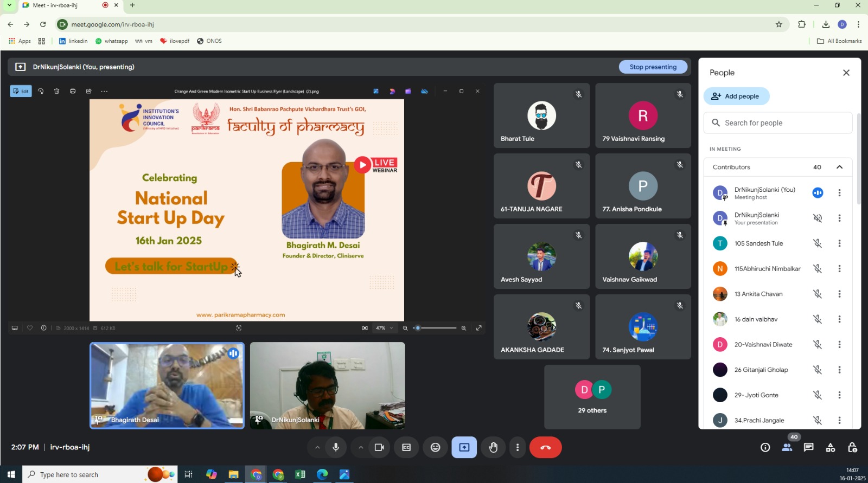Open audio settings arrow beside microphone
This screenshot has width=868, height=483.
coord(317,447)
